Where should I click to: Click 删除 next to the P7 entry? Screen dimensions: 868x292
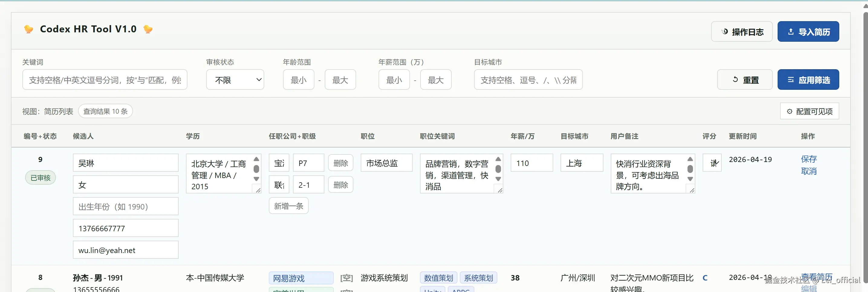point(340,163)
